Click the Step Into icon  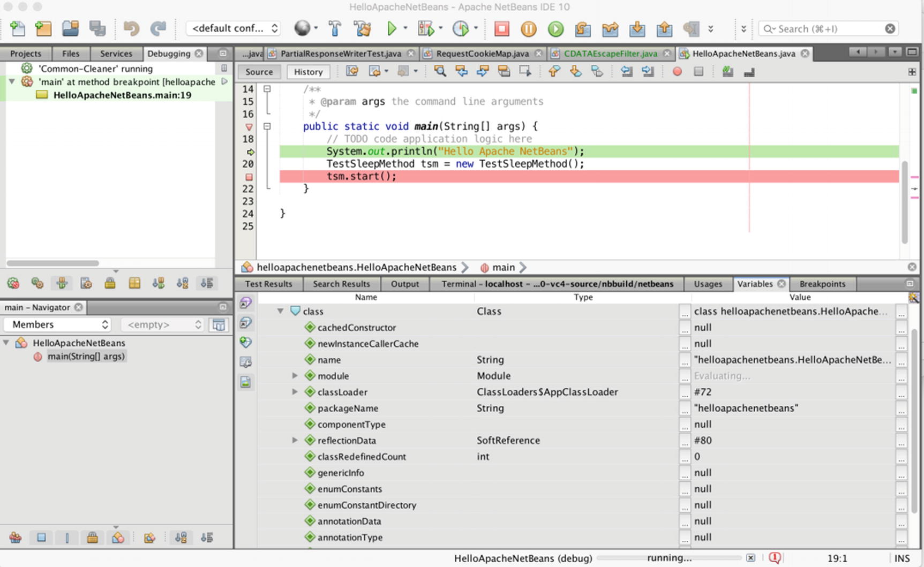[x=637, y=28]
